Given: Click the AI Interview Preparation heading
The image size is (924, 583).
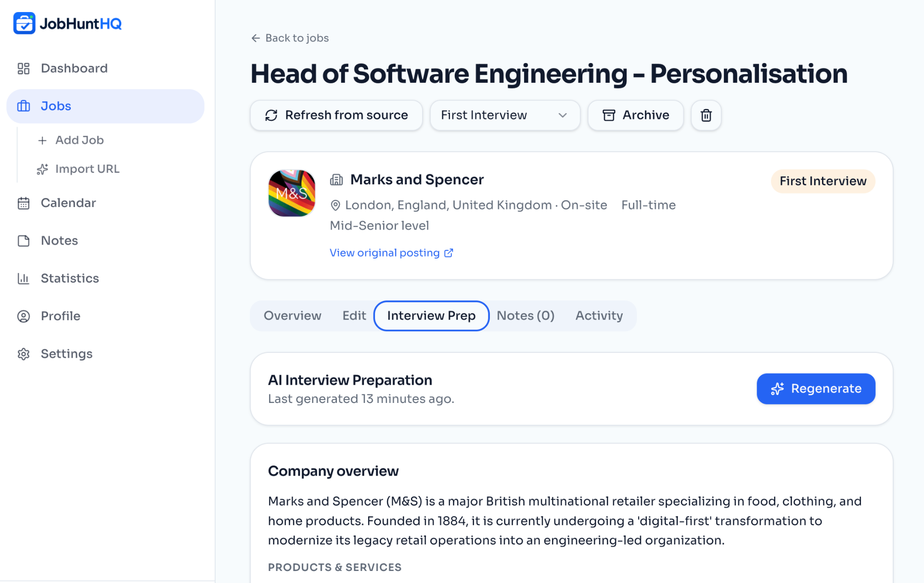Looking at the screenshot, I should (x=350, y=380).
